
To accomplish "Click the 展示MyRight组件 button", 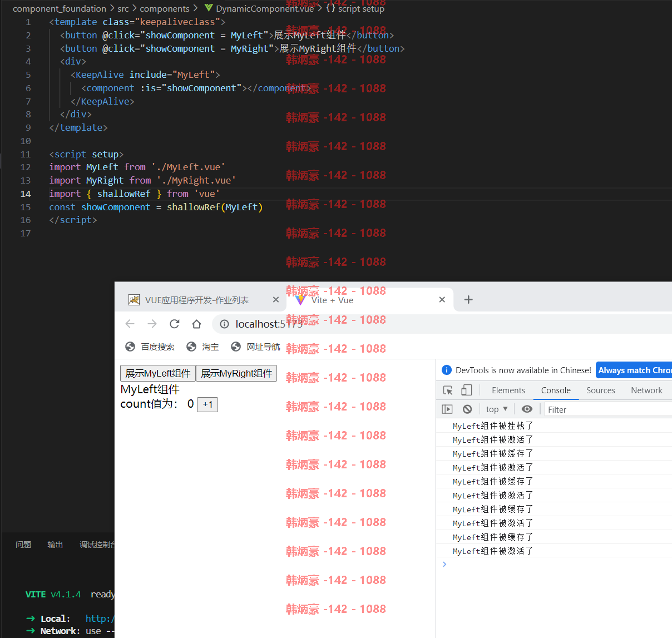I will pos(236,373).
